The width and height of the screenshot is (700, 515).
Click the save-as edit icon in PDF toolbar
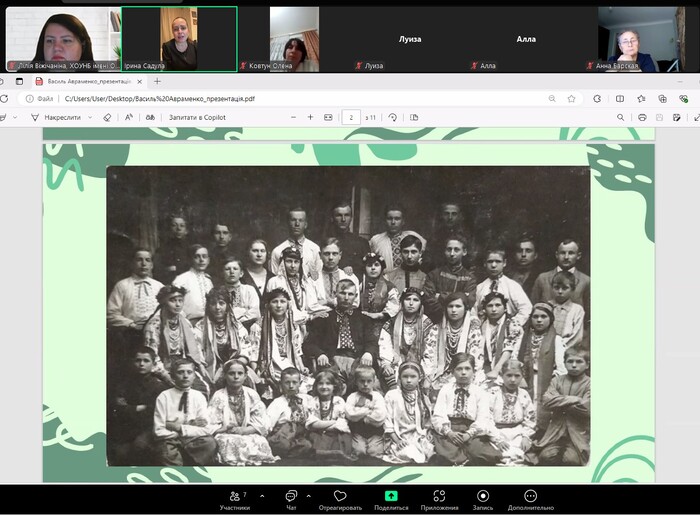point(677,117)
